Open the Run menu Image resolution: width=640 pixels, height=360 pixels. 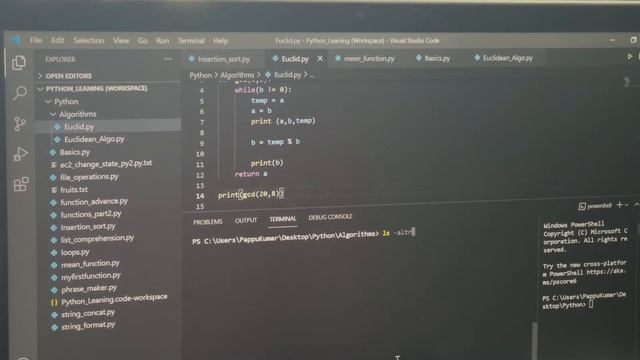(162, 41)
